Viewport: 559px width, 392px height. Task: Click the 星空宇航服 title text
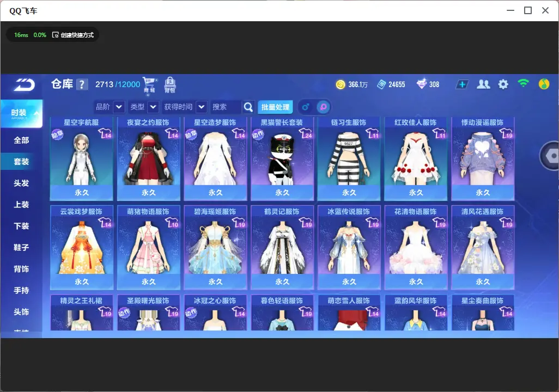point(81,122)
